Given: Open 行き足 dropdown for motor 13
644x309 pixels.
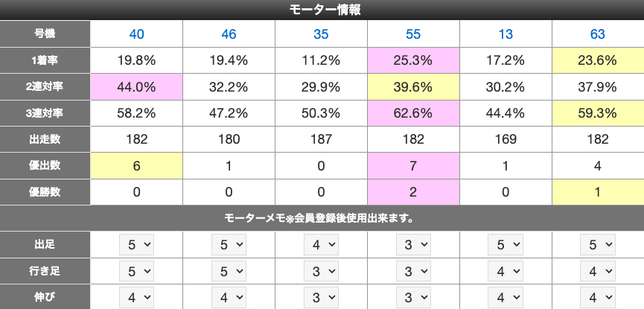Looking at the screenshot, I should click(x=506, y=270).
